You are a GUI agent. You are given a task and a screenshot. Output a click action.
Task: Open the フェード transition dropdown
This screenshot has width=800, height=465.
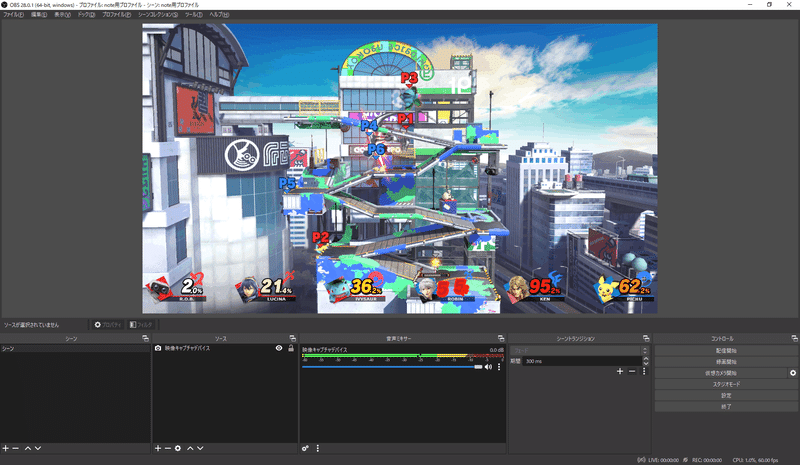(580, 351)
